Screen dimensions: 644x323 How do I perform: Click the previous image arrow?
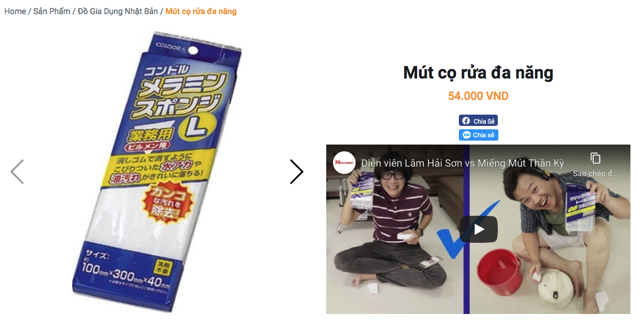[x=17, y=171]
